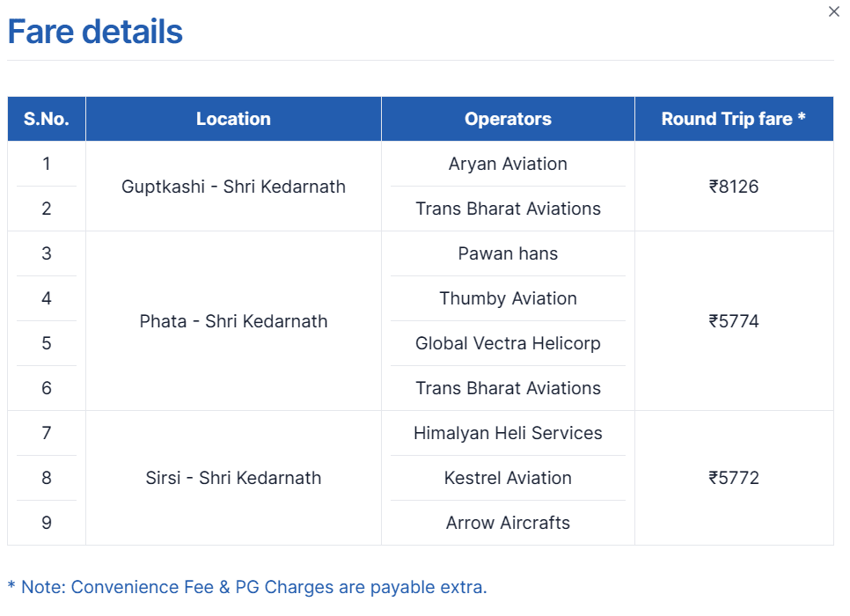Click the Phata - Shri Kedarnath location cell
Image resolution: width=850 pixels, height=616 pixels.
[232, 321]
